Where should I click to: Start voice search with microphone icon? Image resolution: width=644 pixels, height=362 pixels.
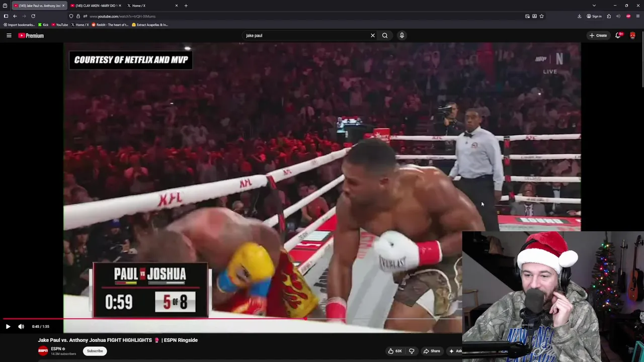401,35
